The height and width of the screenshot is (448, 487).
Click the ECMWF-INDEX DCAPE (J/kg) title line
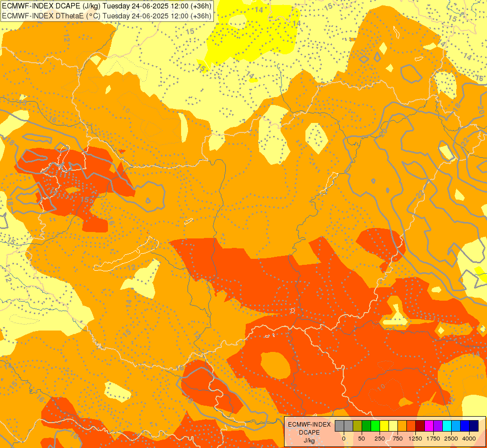coord(106,6)
